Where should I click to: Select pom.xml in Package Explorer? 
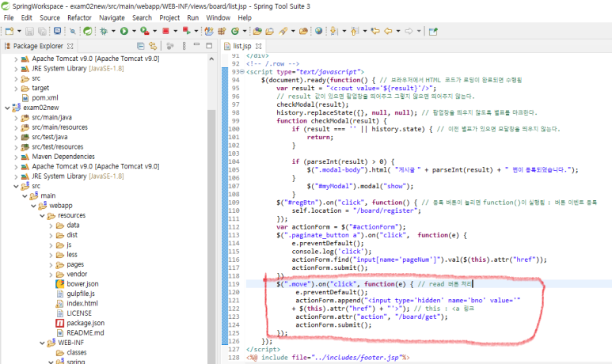tap(45, 98)
